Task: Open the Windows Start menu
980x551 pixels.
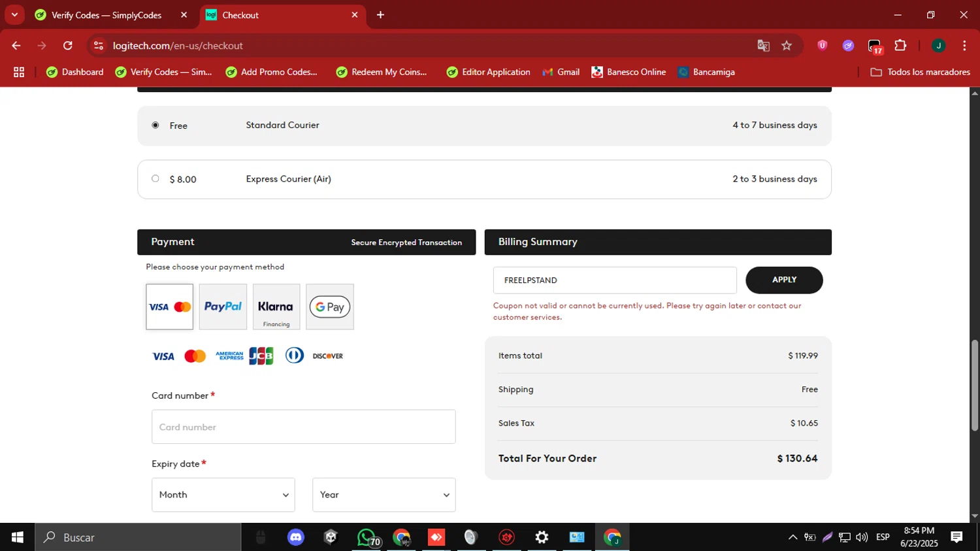Action: [18, 537]
